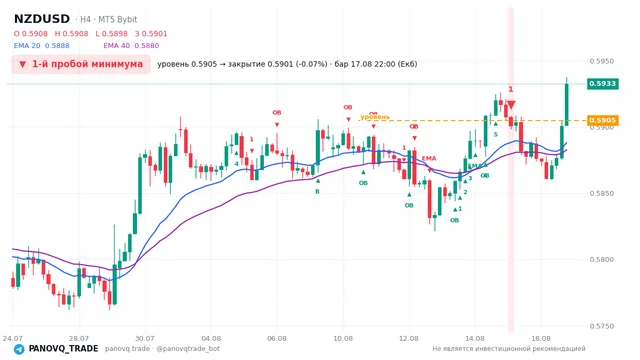Click the 0.5800 price axis label
The width and height of the screenshot is (640, 360).
point(602,260)
